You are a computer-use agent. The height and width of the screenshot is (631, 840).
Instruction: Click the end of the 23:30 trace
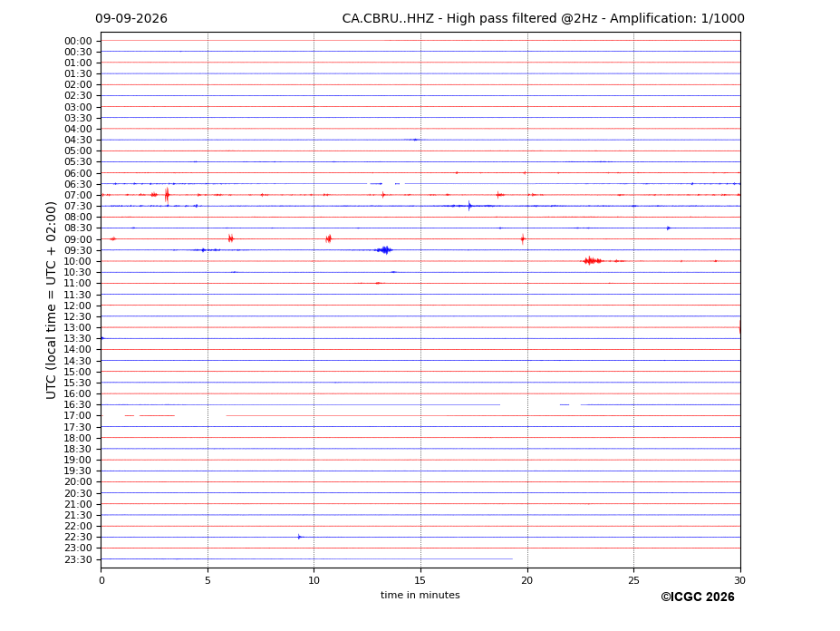pyautogui.click(x=512, y=559)
